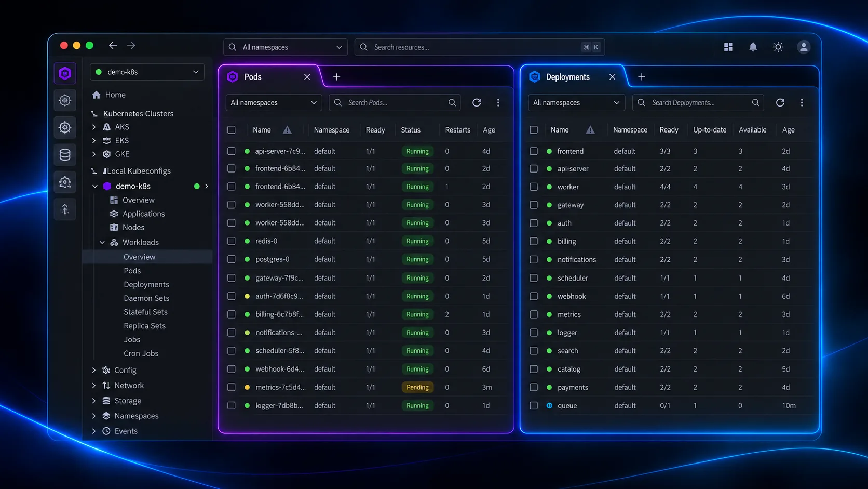Open the user account avatar
This screenshot has width=868, height=489.
[803, 47]
